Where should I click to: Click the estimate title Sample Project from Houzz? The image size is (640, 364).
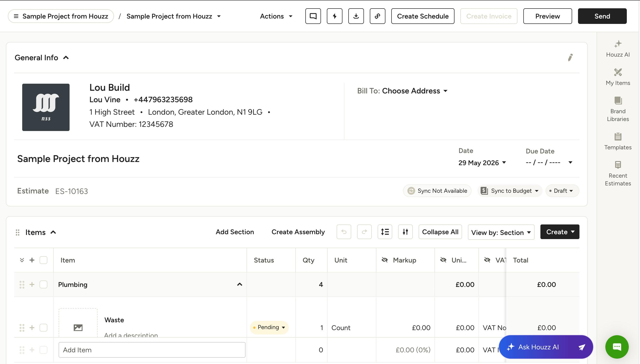click(78, 159)
